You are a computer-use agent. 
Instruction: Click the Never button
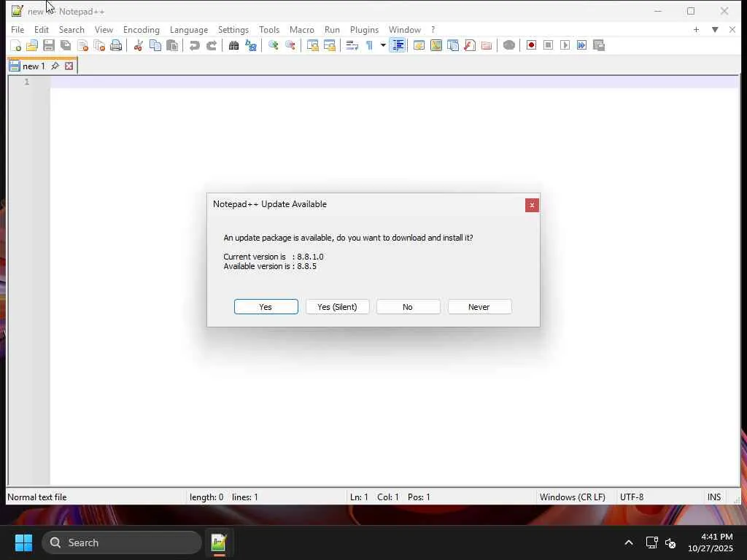click(479, 307)
